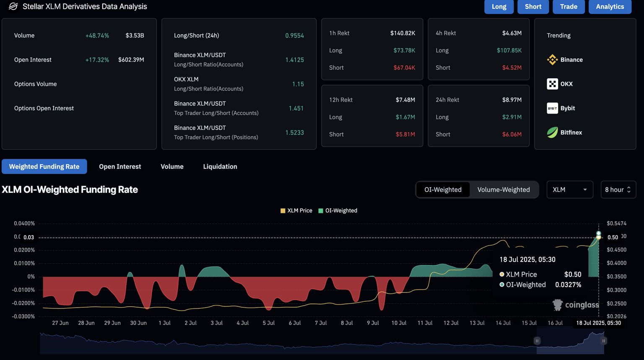
Task: Click the Bitfinex leaf logo
Action: (x=552, y=132)
